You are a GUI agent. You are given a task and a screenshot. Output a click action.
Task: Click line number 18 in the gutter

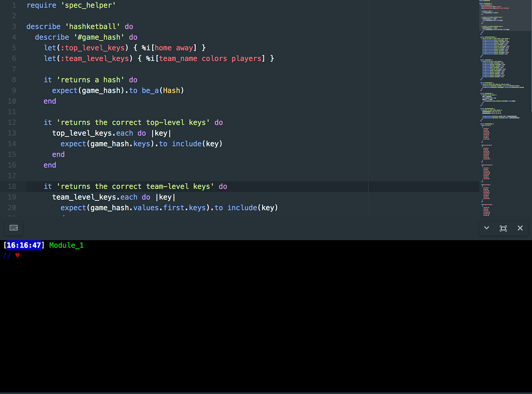[12, 186]
